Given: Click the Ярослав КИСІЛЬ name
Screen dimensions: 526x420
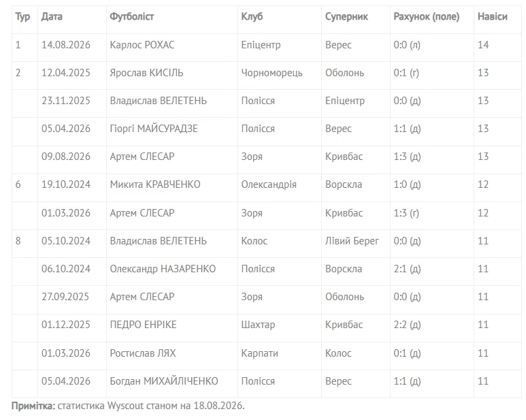Looking at the screenshot, I should 146,72.
